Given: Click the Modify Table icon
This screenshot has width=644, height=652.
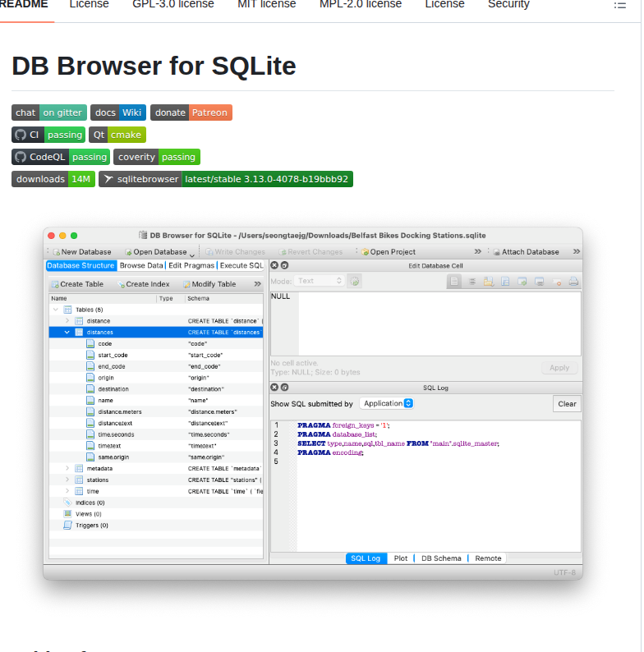Looking at the screenshot, I should [x=186, y=284].
